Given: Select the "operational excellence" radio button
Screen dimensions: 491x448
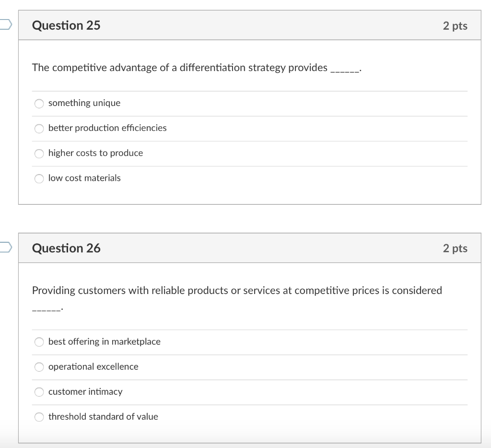Looking at the screenshot, I should coord(39,367).
